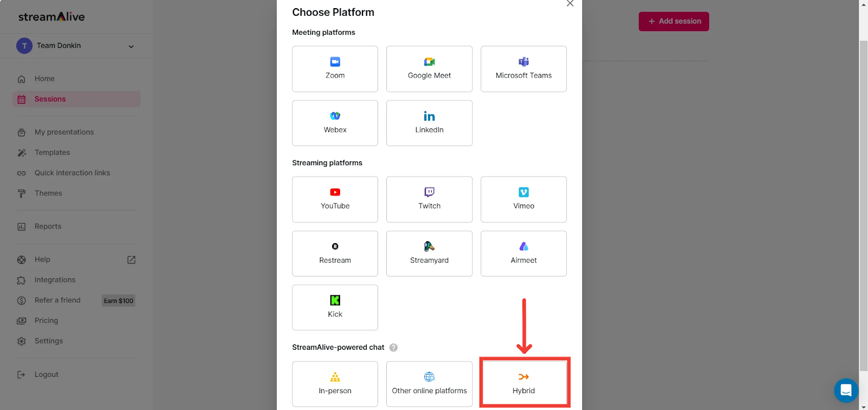Open My presentations in the sidebar
This screenshot has height=410, width=868.
[x=64, y=132]
